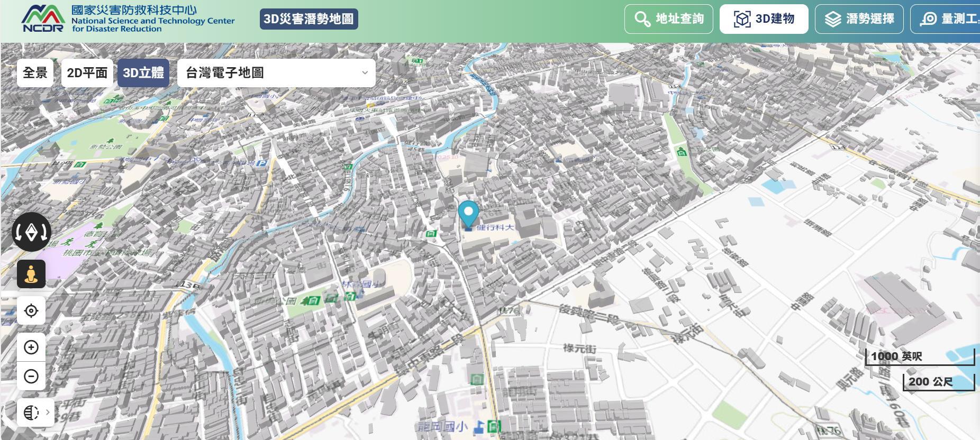This screenshot has width=980, height=440.
Task: Open the 台灣電子地圖 basemap dropdown
Action: pos(276,72)
